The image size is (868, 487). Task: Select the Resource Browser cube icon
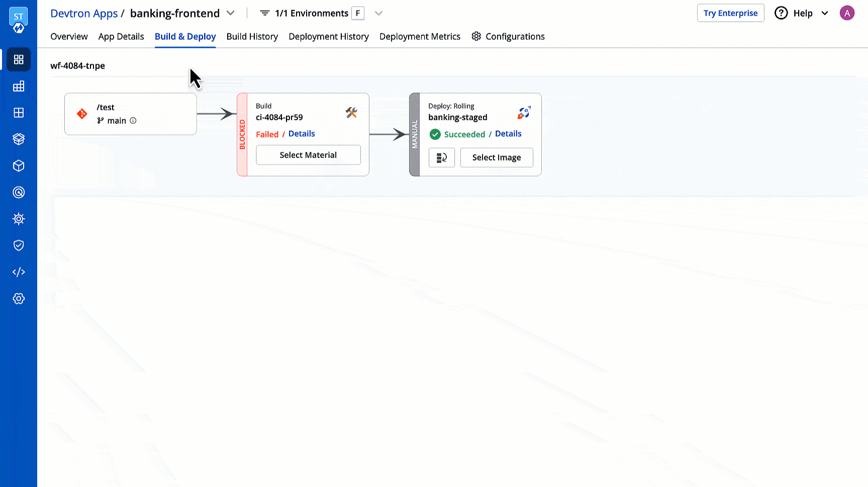click(19, 166)
